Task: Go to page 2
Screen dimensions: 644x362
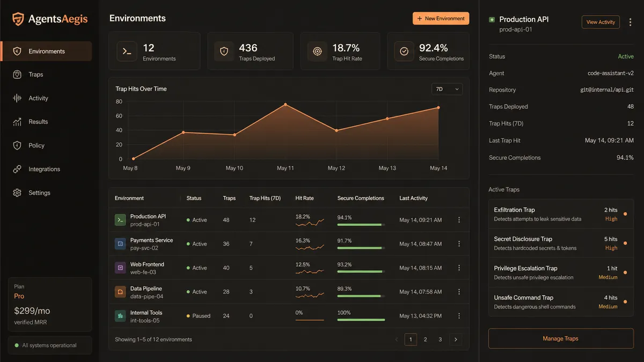Action: [426, 339]
